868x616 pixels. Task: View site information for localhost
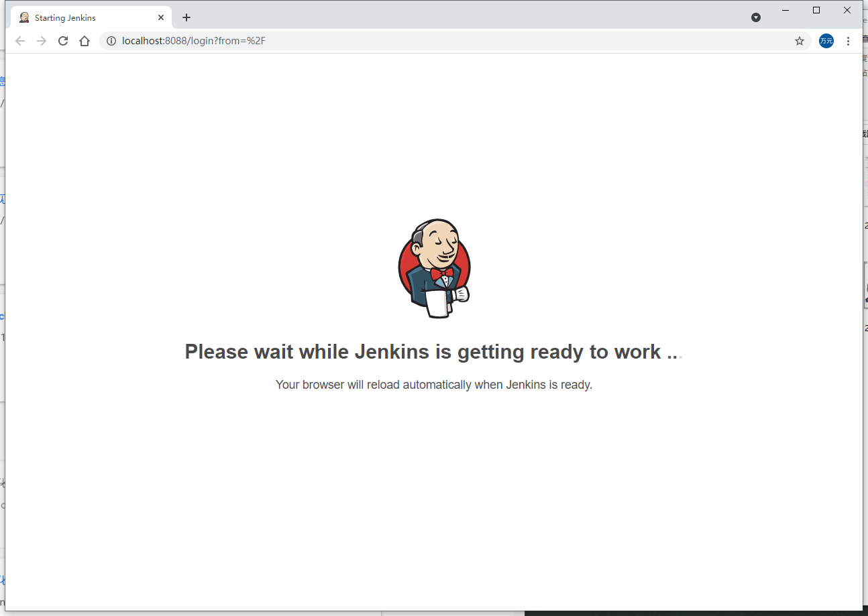(x=111, y=41)
